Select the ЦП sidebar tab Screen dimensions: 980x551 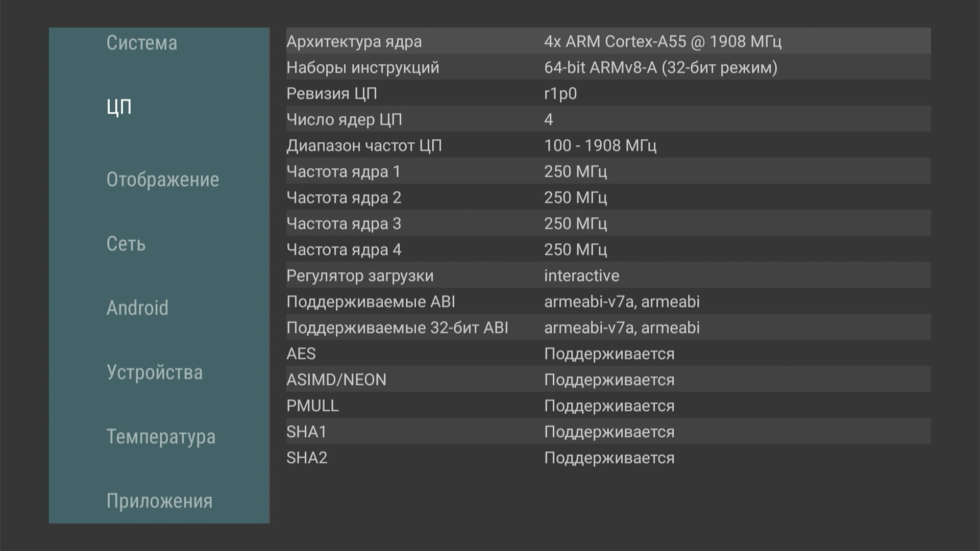tap(119, 107)
